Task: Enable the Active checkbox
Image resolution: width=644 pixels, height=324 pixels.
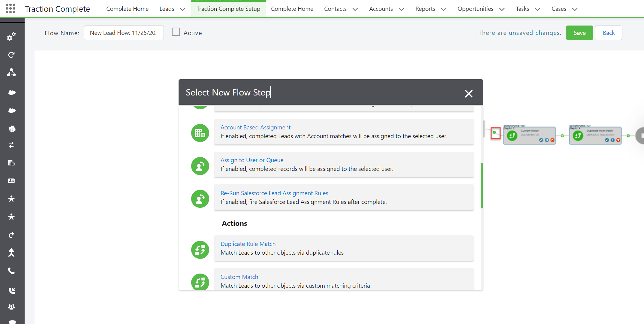Action: click(x=176, y=32)
